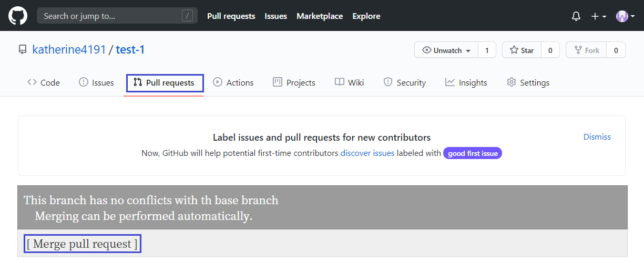Open Marketplace in top navigation

pos(320,16)
